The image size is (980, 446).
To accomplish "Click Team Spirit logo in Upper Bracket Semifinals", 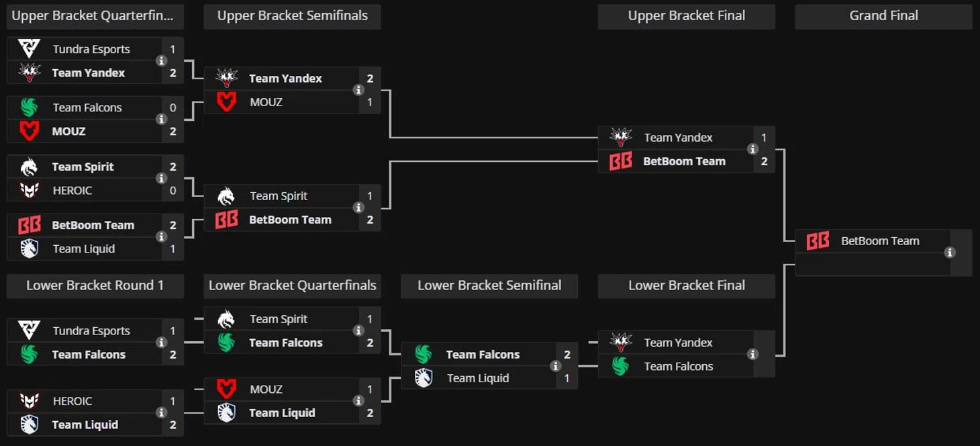I will pos(226,196).
